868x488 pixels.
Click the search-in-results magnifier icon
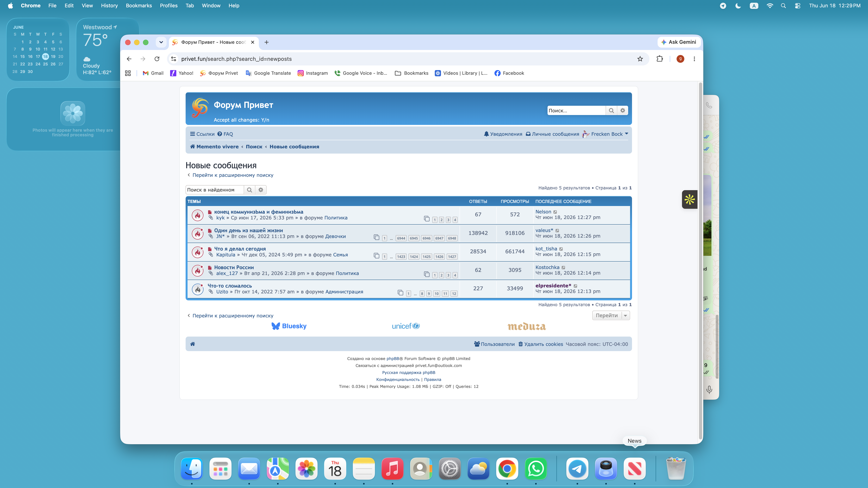tap(249, 190)
